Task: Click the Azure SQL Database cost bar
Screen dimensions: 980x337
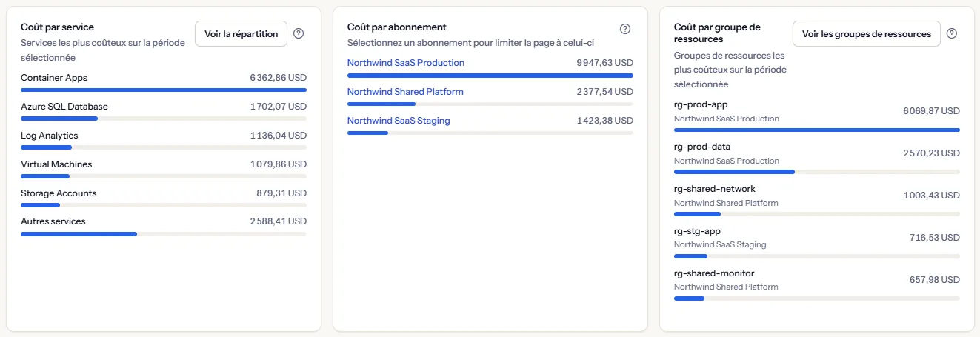Action: tap(164, 119)
